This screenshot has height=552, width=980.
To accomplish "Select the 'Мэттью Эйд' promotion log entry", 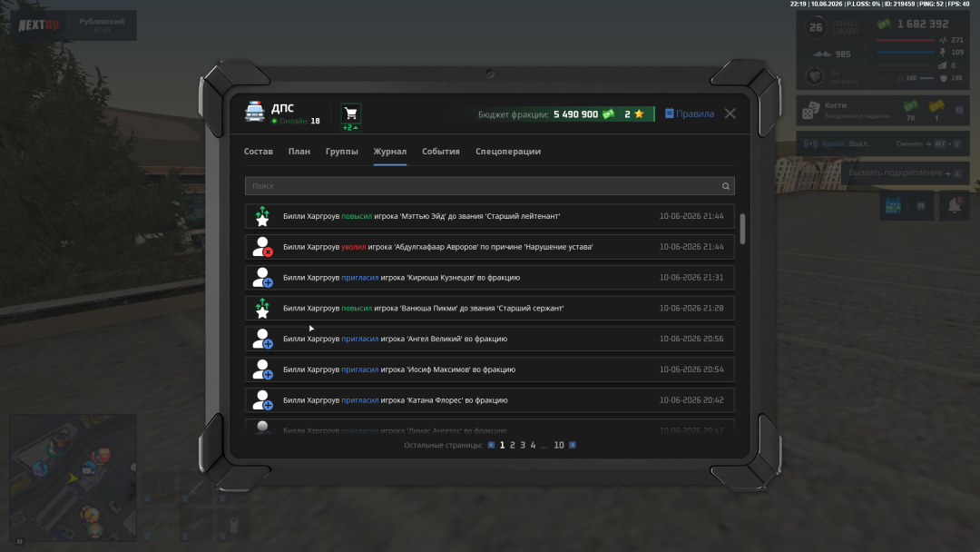I will click(489, 216).
